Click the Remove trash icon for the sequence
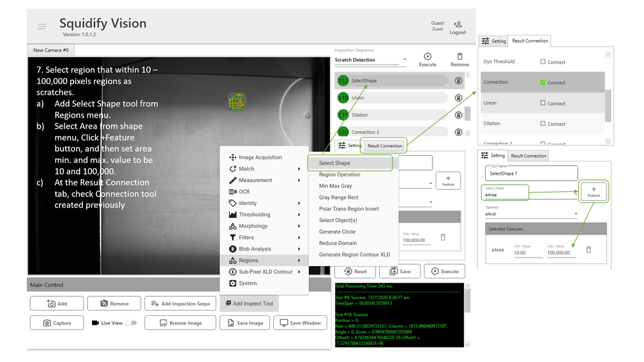The height and width of the screenshot is (362, 644). click(459, 57)
